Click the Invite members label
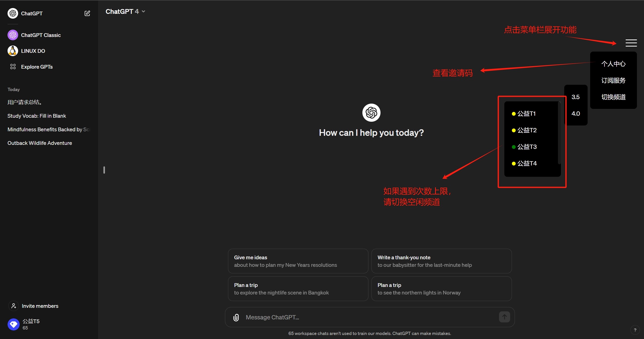Image resolution: width=644 pixels, height=339 pixels. coord(40,306)
